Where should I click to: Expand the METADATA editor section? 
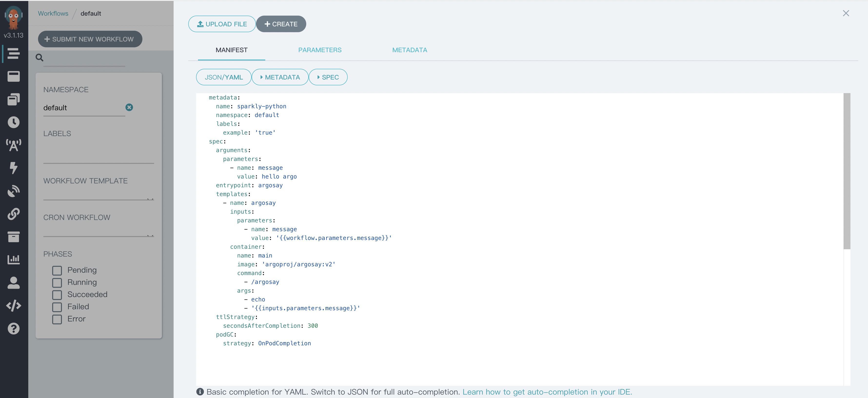pos(280,77)
